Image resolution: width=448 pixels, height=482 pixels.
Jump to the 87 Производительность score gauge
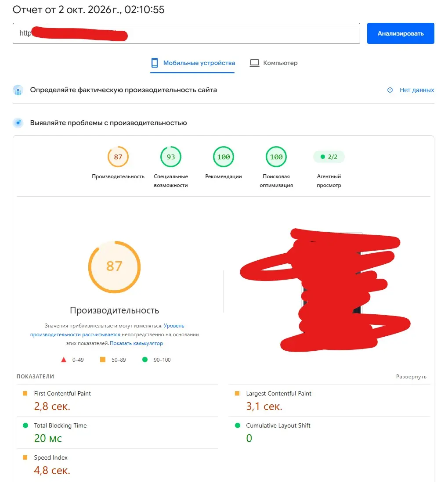click(118, 157)
